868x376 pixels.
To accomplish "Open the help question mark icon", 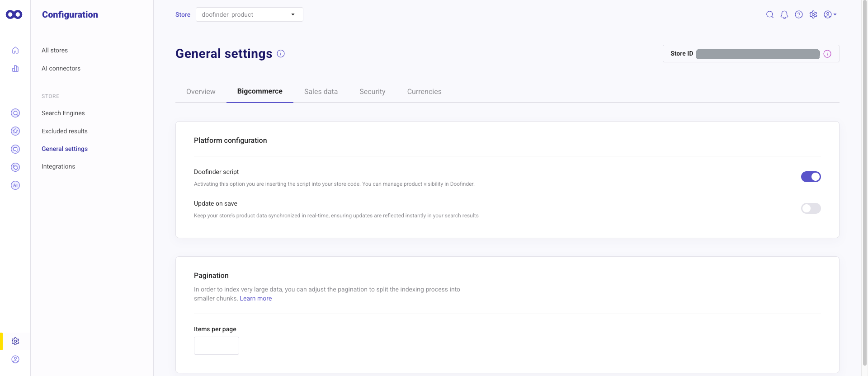I will point(799,14).
